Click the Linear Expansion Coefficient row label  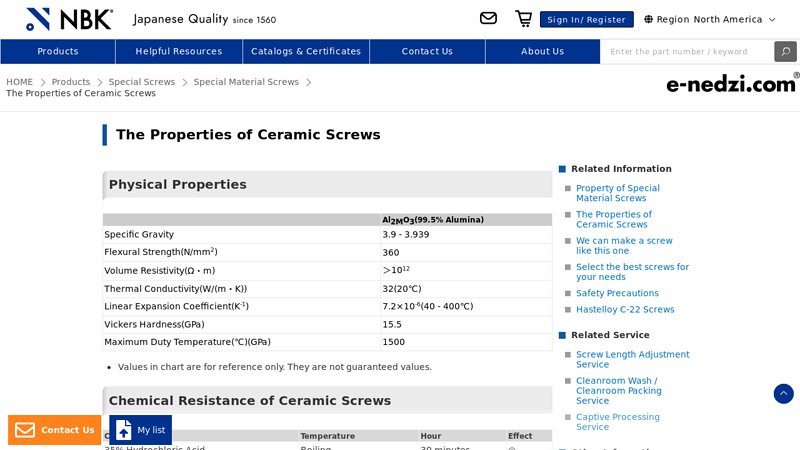click(x=177, y=306)
